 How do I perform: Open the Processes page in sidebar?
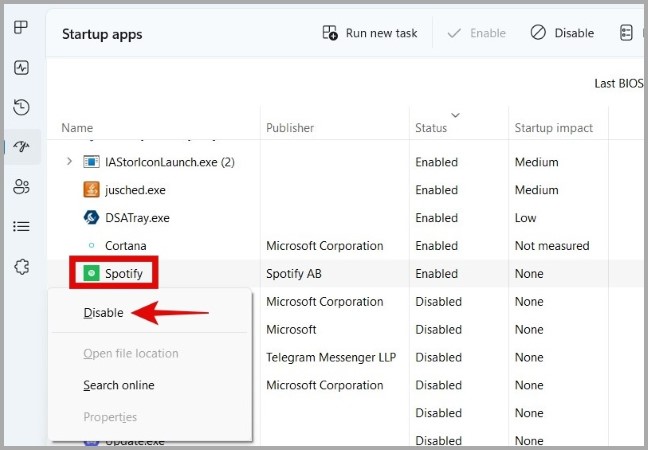[21, 28]
